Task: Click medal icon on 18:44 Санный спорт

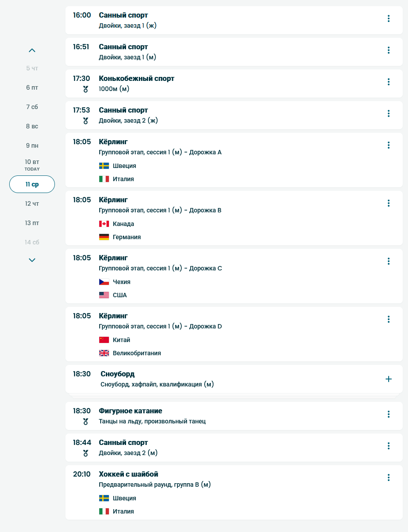Action: click(x=86, y=453)
